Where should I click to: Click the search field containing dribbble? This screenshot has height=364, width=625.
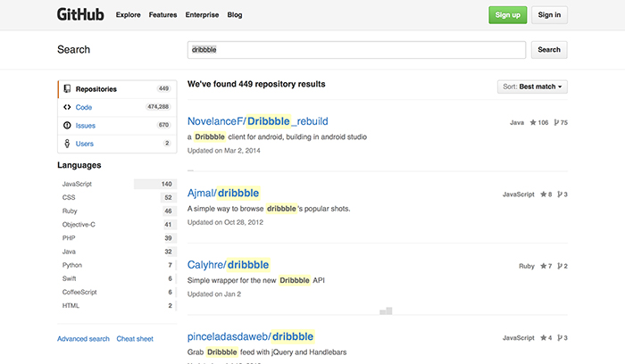click(x=357, y=50)
